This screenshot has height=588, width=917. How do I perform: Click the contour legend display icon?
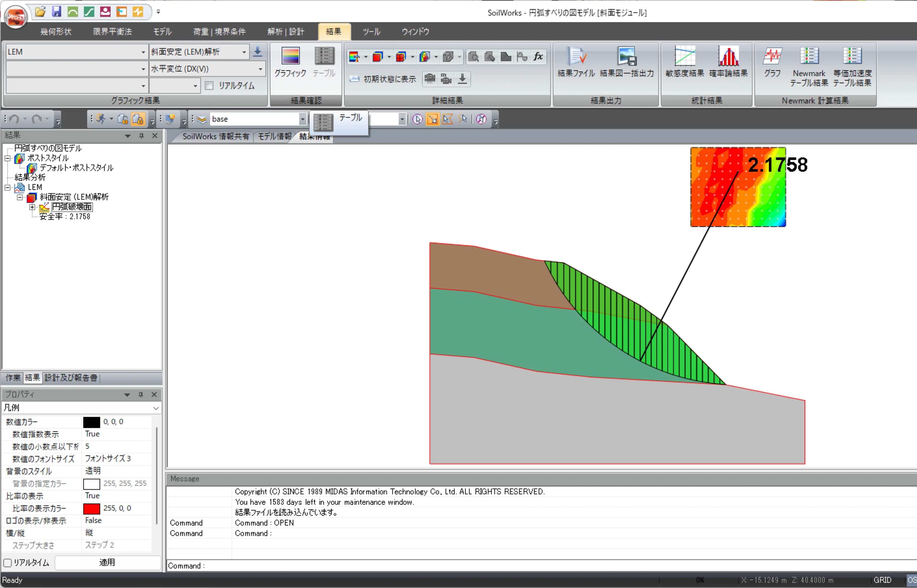click(x=354, y=57)
